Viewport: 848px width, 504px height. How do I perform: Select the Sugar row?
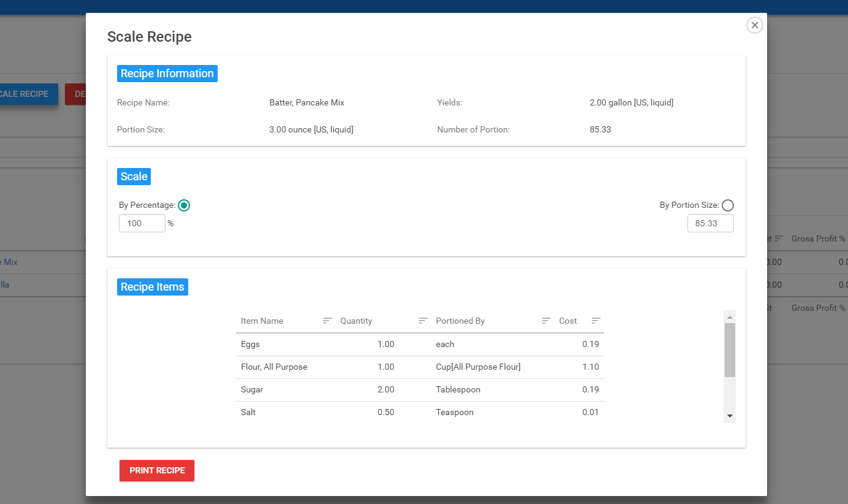[x=420, y=390]
